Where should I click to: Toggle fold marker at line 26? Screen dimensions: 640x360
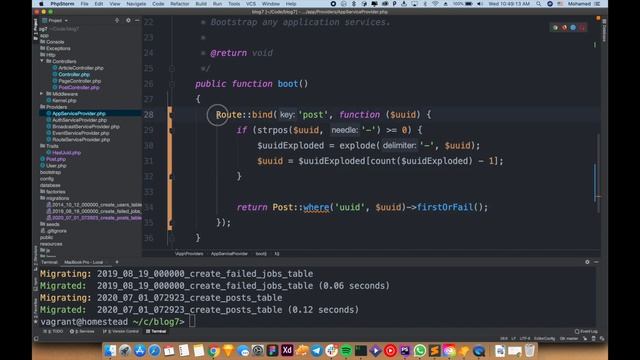pos(172,84)
